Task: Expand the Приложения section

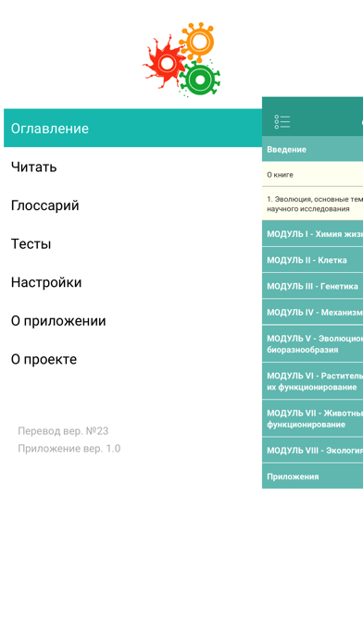Action: [312, 476]
